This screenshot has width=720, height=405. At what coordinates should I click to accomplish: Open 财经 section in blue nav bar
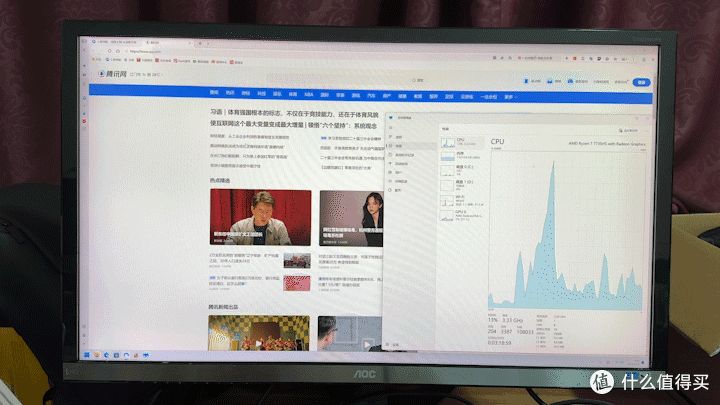click(x=246, y=93)
